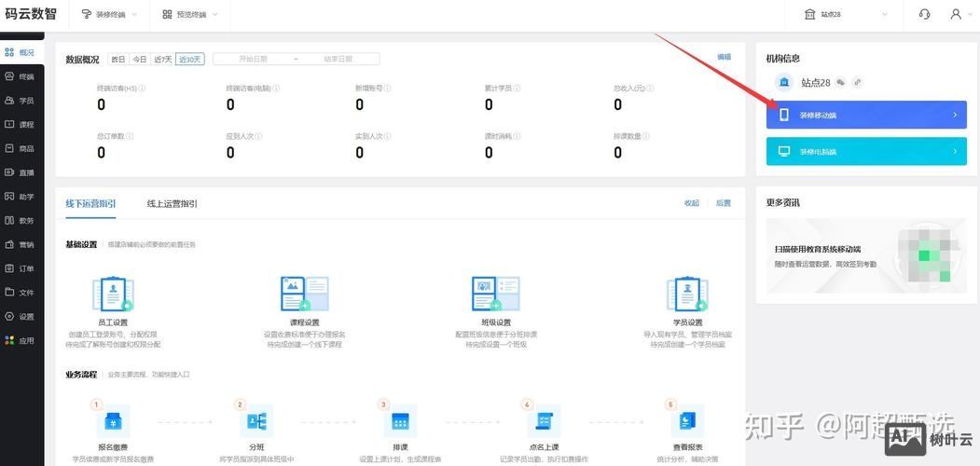Expand the 装修终端 dropdown in header

pyautogui.click(x=109, y=15)
